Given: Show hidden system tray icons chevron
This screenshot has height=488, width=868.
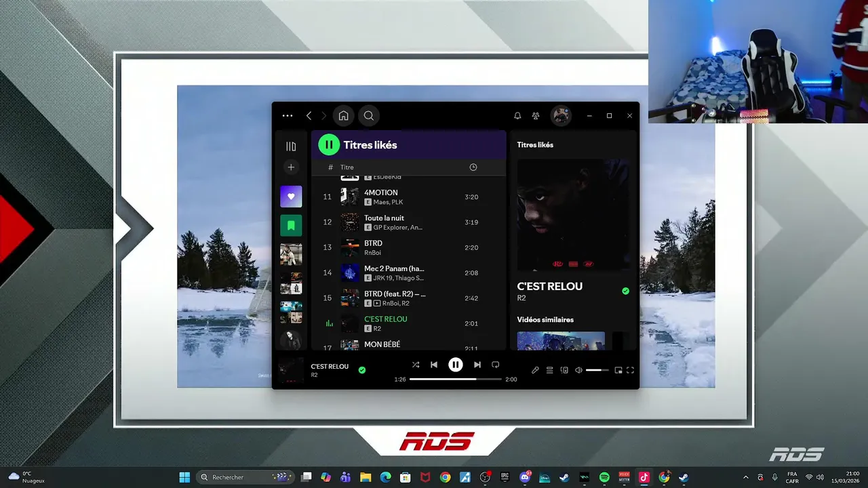Looking at the screenshot, I should [x=746, y=477].
